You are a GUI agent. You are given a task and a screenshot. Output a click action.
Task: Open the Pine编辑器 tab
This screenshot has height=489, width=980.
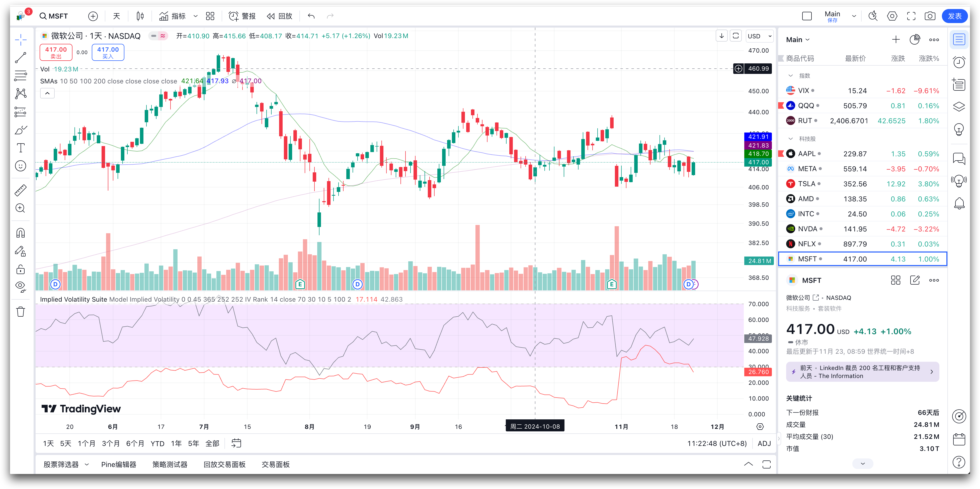pos(118,464)
